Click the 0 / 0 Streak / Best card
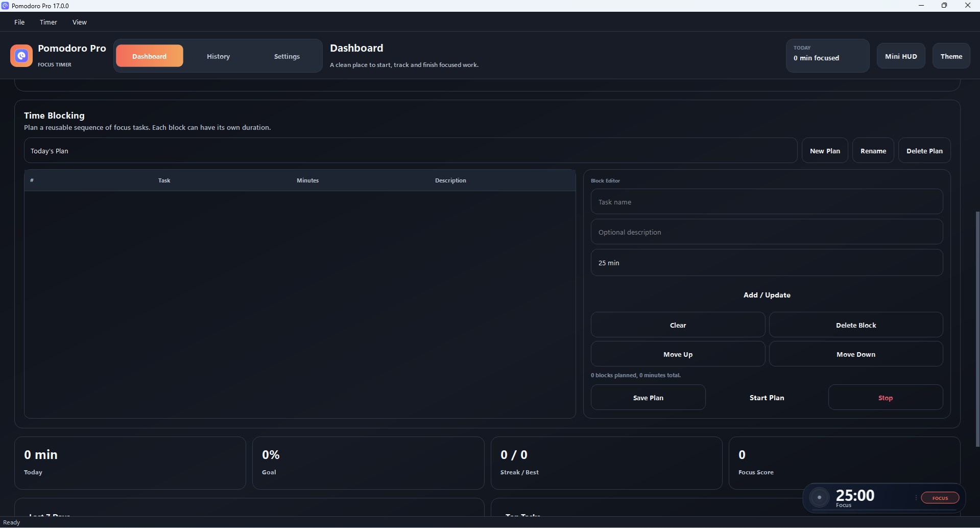Screen dimensions: 980x528 [606, 463]
